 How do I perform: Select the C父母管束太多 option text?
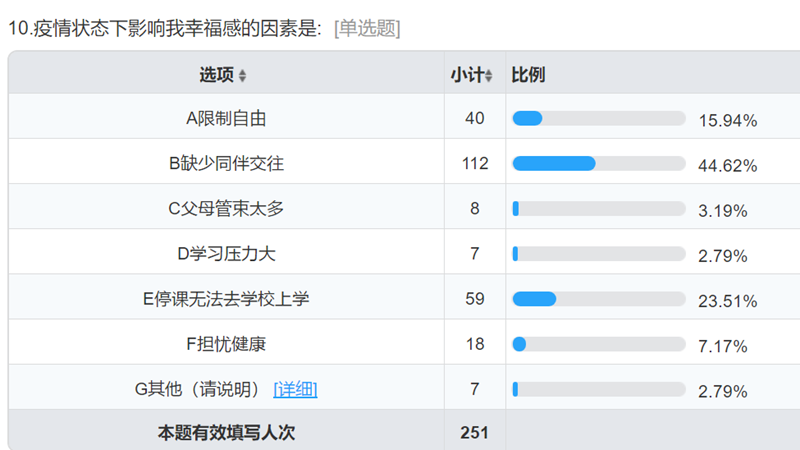click(x=226, y=209)
